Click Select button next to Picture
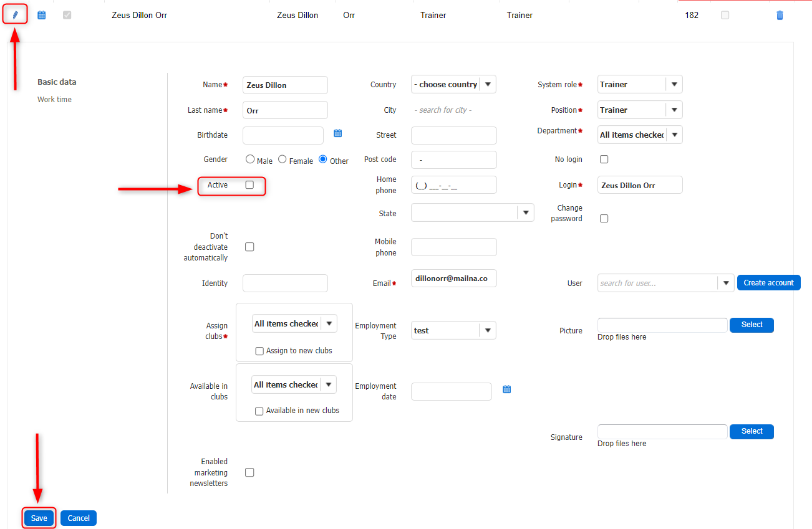The image size is (812, 529). (752, 325)
